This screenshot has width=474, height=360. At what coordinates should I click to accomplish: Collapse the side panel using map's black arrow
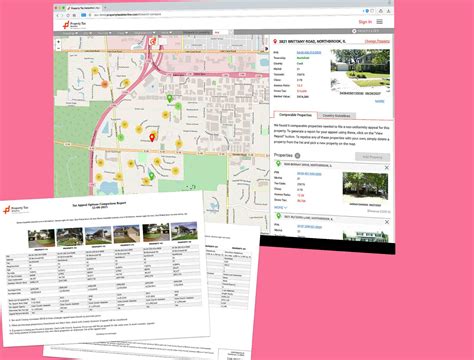(x=267, y=49)
